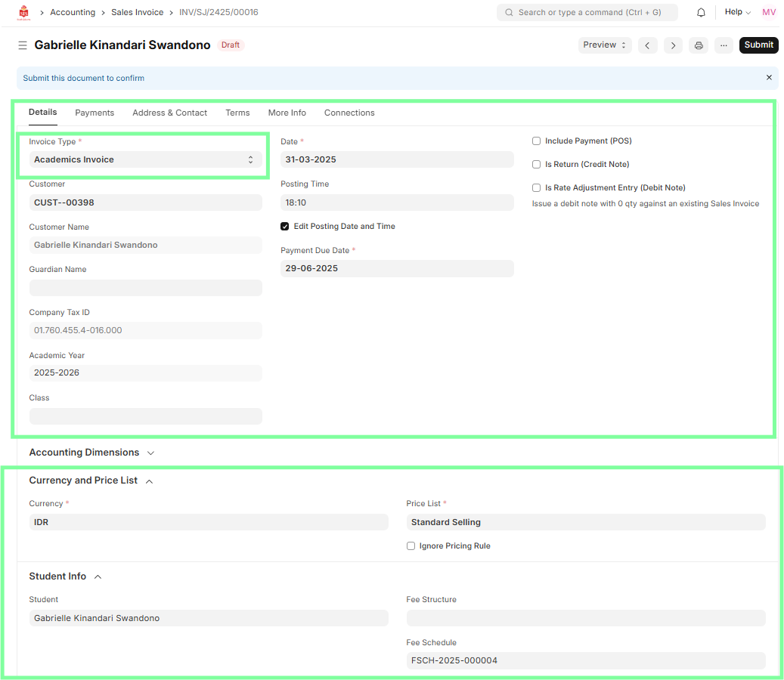This screenshot has height=680, width=784.
Task: Open the three-dots more options menu
Action: tap(724, 45)
